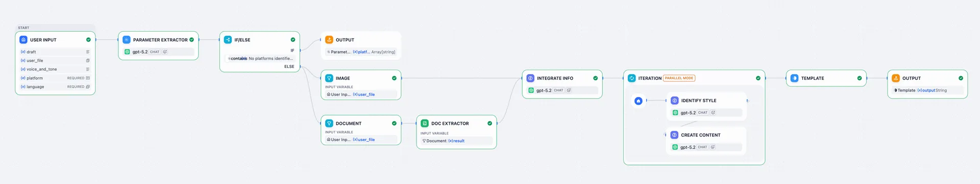Click the CREATE CONTENT node title
Screen dimensions: 980x184
pyautogui.click(x=701, y=135)
